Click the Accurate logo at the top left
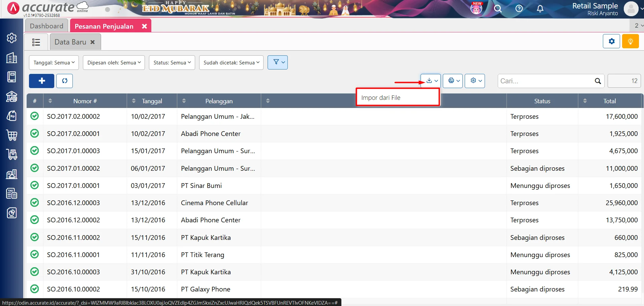644x306 pixels. coord(48,8)
